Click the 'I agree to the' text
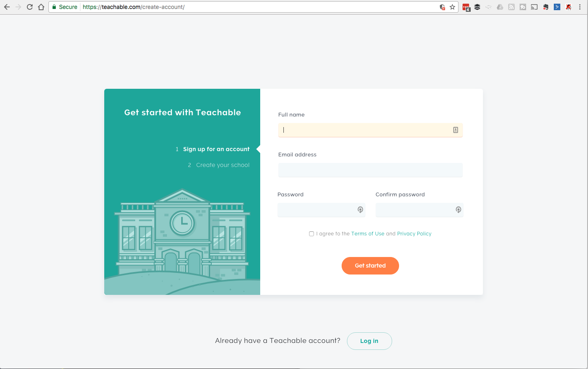This screenshot has width=588, height=369. click(333, 234)
